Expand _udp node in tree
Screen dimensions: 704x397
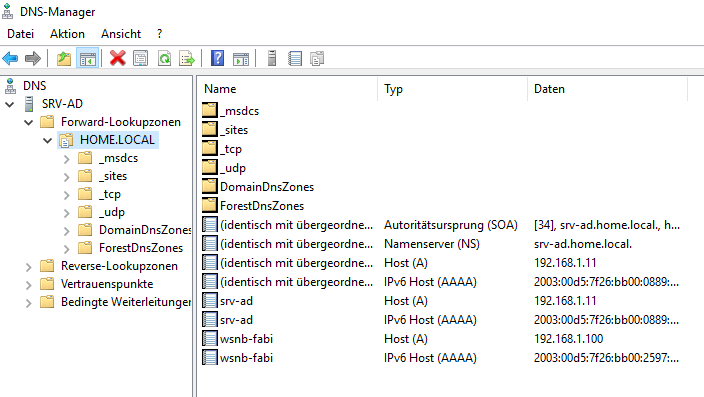[66, 213]
